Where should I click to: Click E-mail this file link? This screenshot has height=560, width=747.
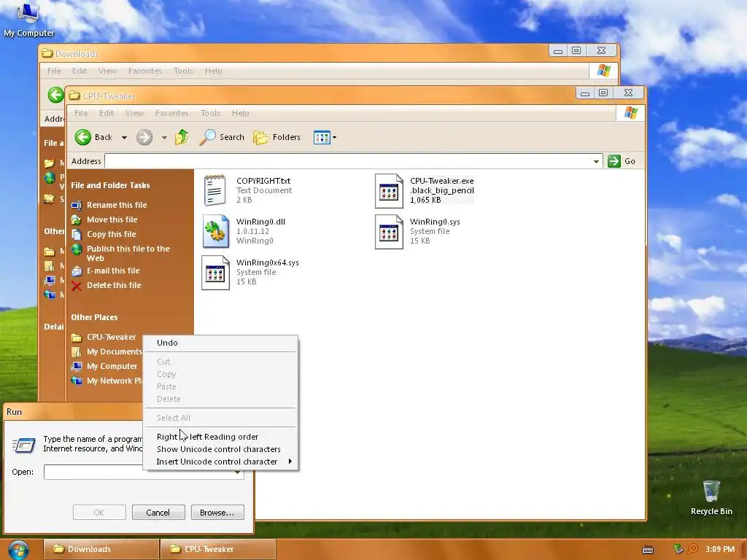(113, 271)
